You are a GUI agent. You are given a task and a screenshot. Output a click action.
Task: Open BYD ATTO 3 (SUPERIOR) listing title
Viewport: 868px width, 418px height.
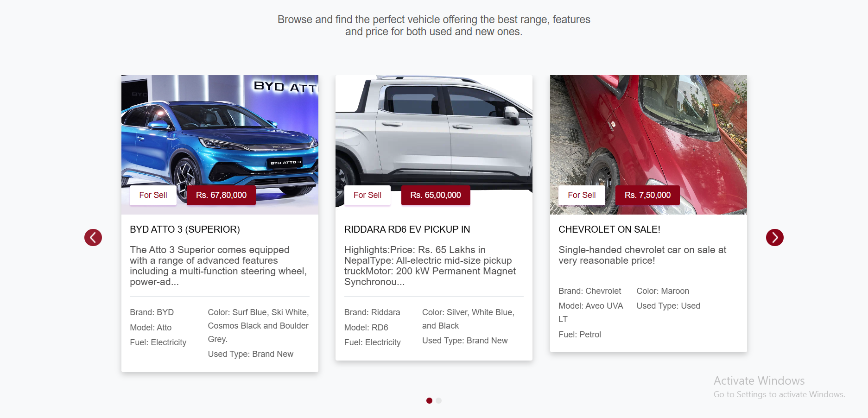pos(185,229)
